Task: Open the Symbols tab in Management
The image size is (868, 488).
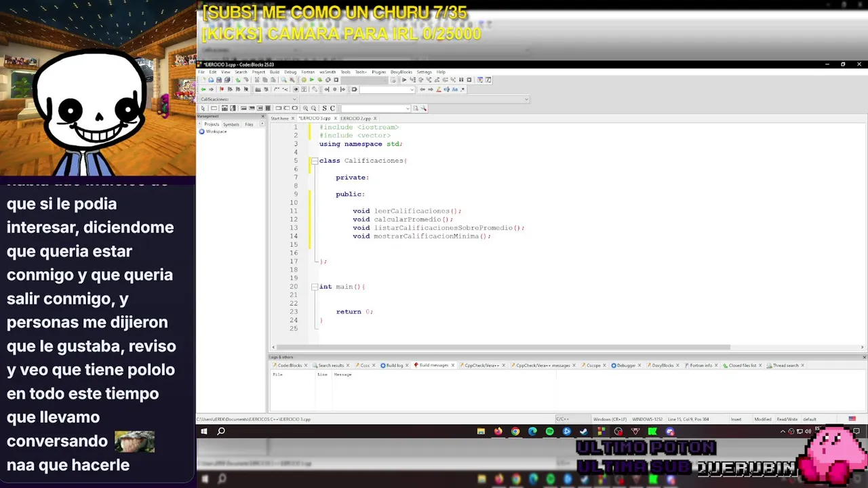Action: click(231, 124)
